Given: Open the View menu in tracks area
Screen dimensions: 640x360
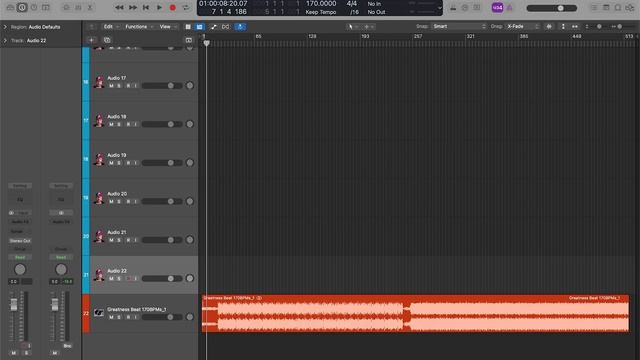Looking at the screenshot, I should click(167, 27).
